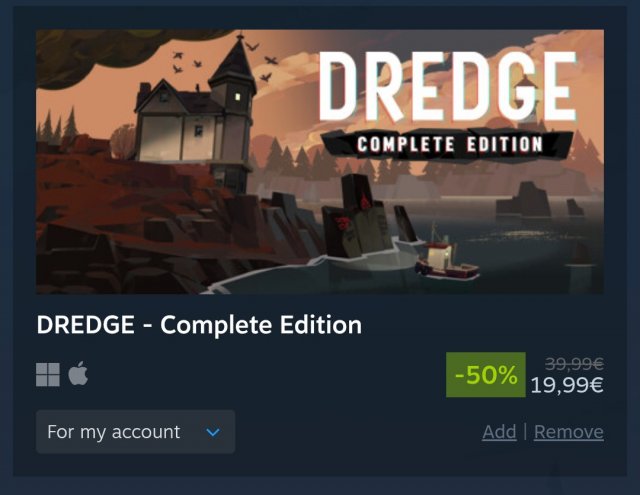Open the "For my account" dropdown

click(x=136, y=432)
